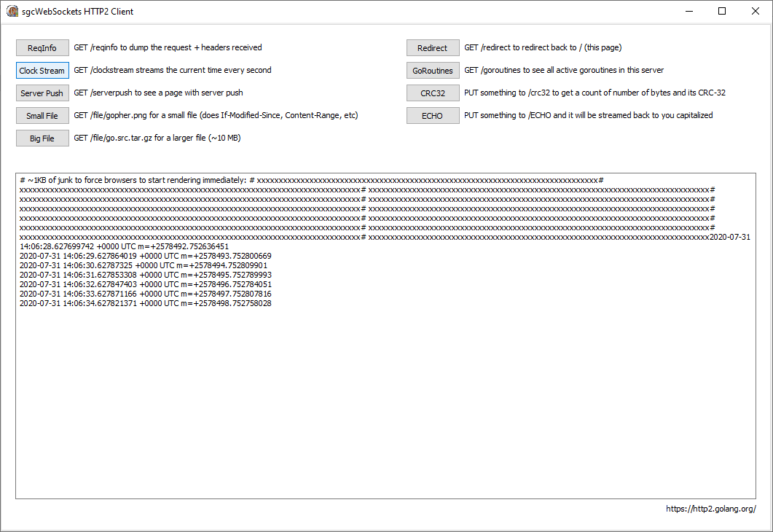Click the "PUT something to /crc32" description
The width and height of the screenshot is (773, 532).
click(x=595, y=93)
